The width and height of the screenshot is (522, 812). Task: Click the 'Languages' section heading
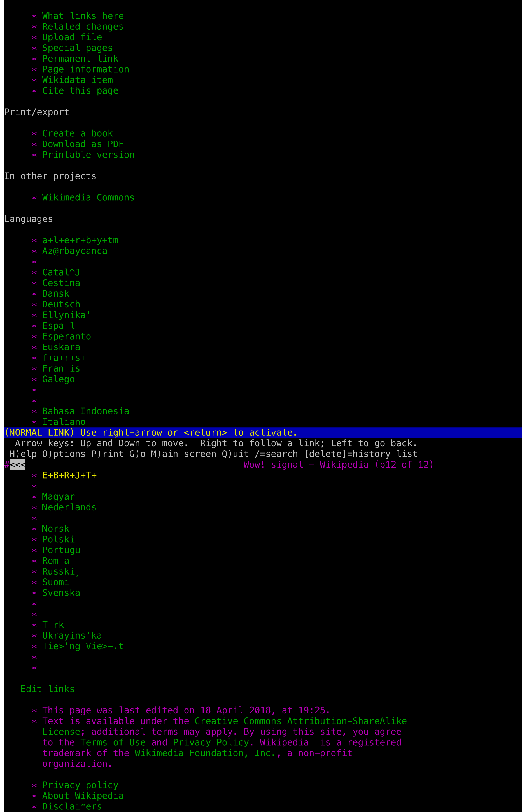click(29, 219)
